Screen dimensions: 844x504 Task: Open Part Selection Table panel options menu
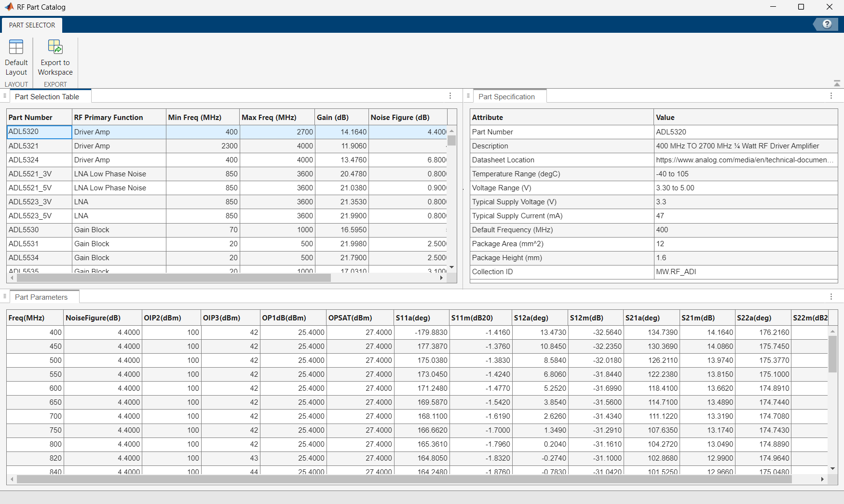[x=450, y=96]
